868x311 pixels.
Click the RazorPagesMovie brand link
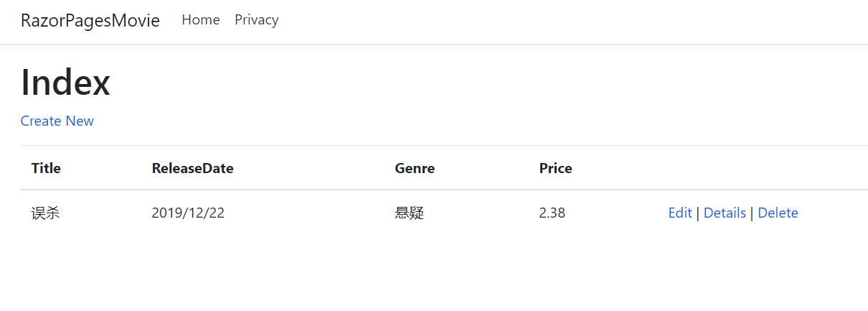(90, 20)
